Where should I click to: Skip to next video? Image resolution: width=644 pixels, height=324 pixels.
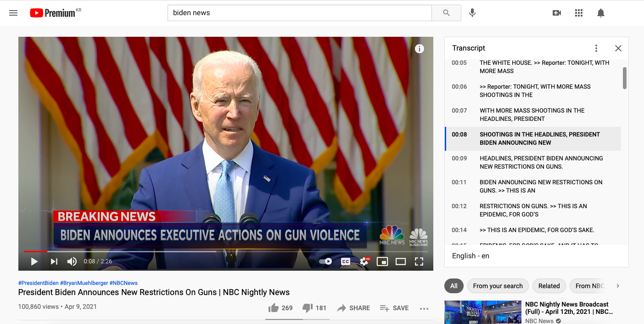coord(54,261)
